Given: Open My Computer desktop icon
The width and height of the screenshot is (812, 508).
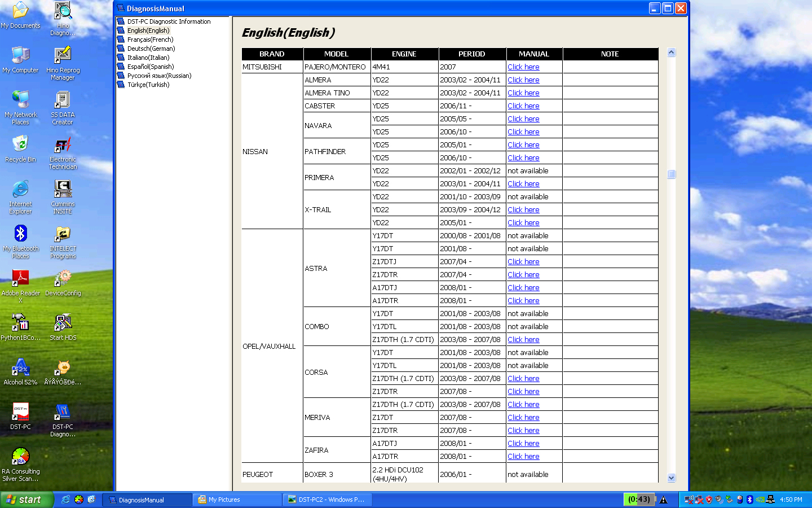Looking at the screenshot, I should pos(20,59).
